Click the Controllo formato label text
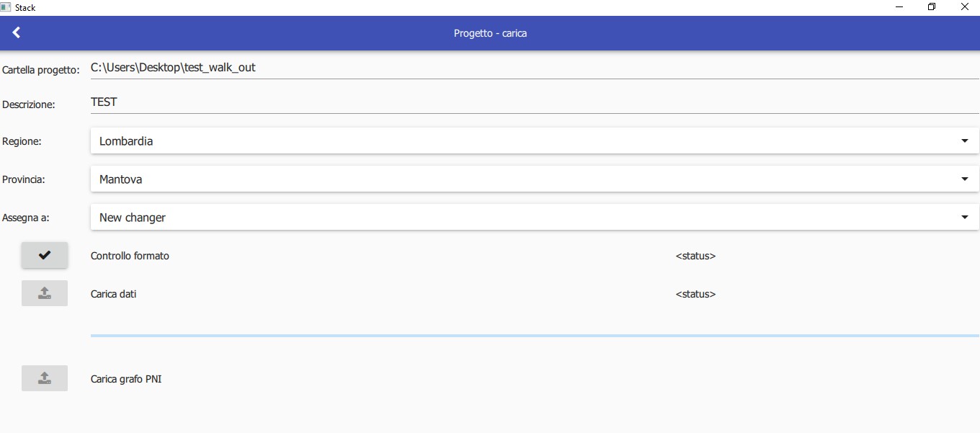 [x=130, y=256]
